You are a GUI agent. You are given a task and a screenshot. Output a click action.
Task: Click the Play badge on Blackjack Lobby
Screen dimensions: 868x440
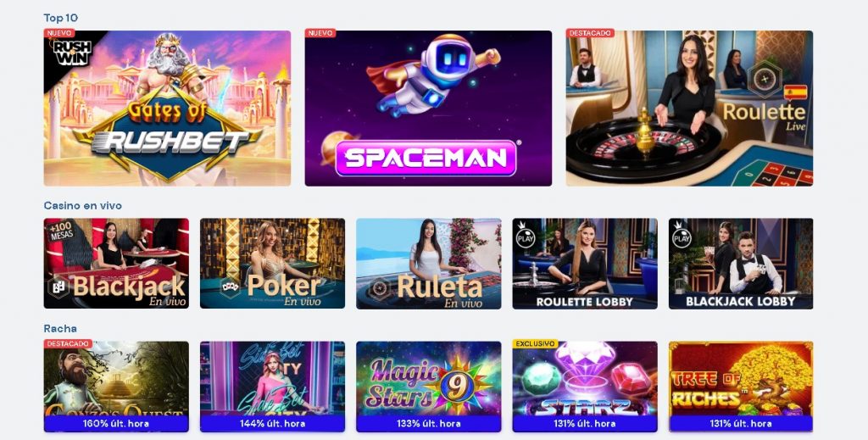682,236
